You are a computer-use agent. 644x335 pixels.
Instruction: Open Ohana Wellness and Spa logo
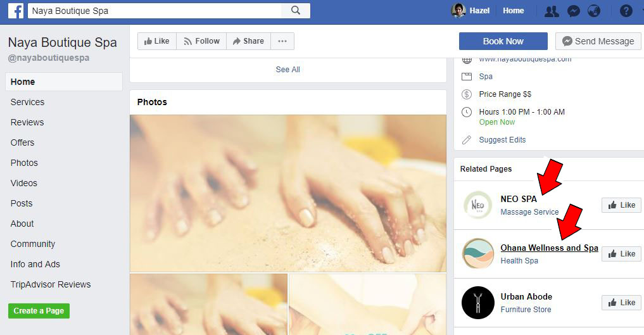[477, 254]
